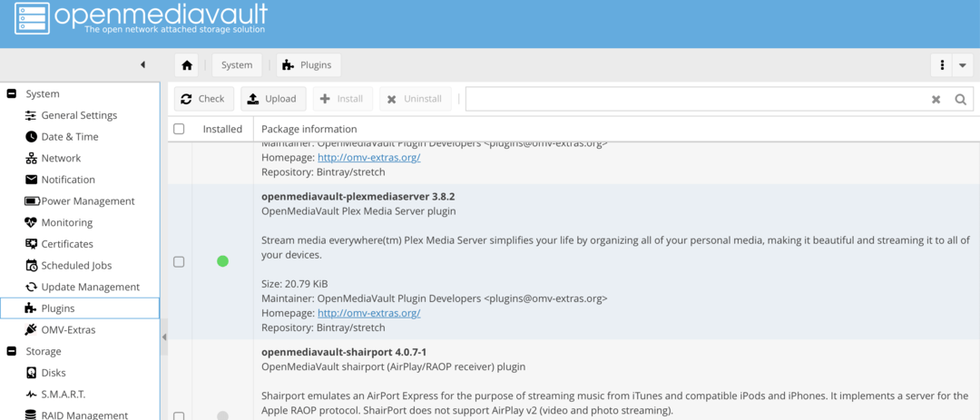Click the Scheduled Jobs calendar icon

tap(31, 266)
